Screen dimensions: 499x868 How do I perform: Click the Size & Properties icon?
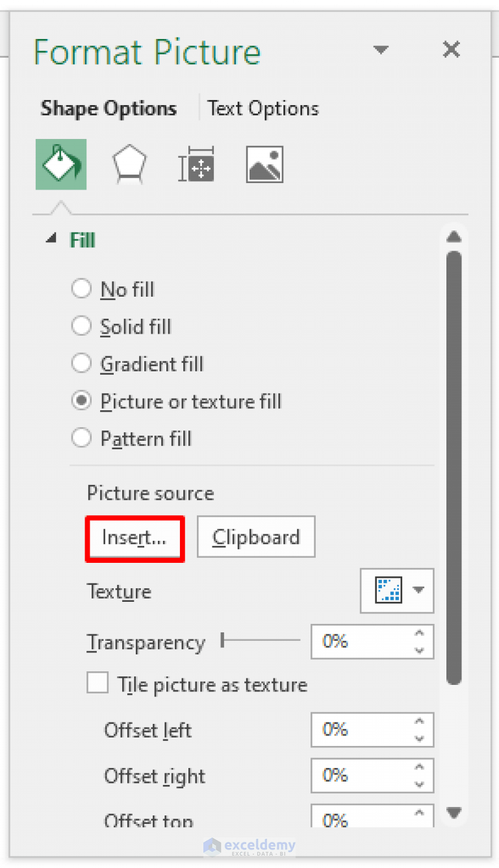click(x=196, y=164)
